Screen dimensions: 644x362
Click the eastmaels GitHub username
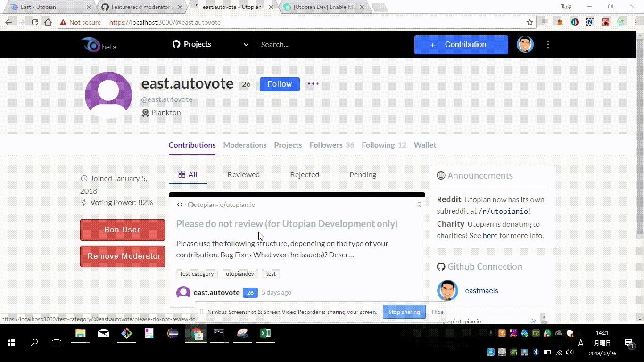(481, 291)
